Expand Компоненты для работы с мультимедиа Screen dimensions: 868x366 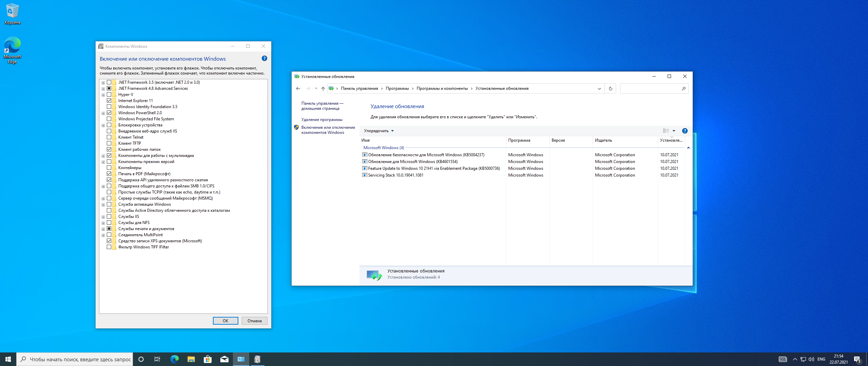pos(103,156)
